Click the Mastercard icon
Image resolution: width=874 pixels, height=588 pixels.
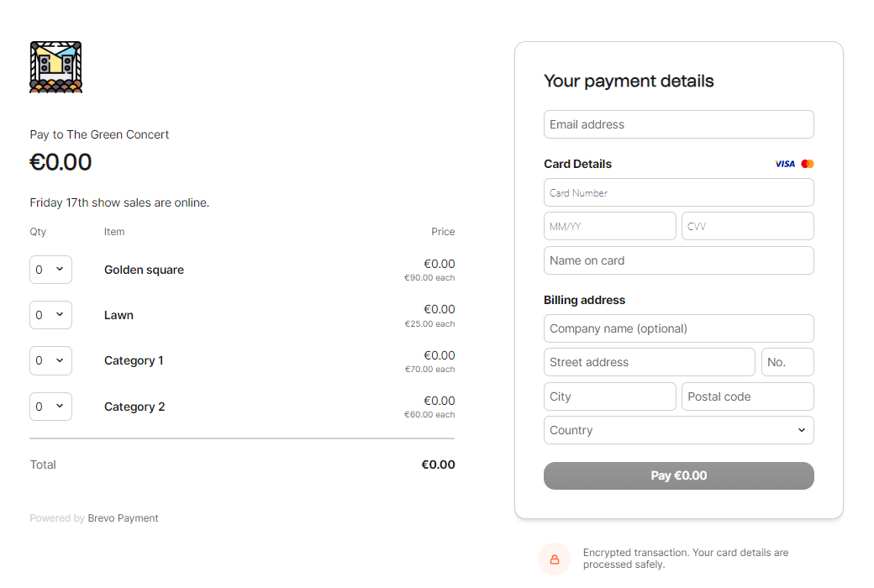[808, 164]
